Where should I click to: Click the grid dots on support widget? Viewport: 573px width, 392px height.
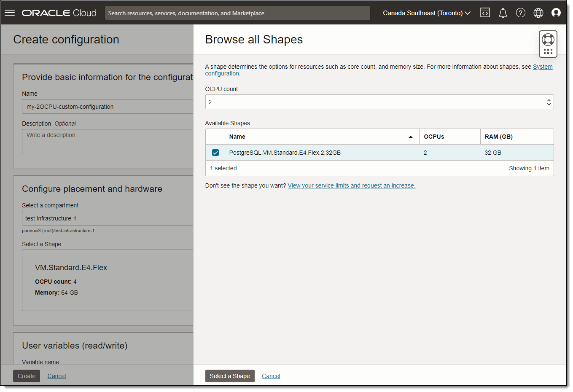[x=548, y=51]
